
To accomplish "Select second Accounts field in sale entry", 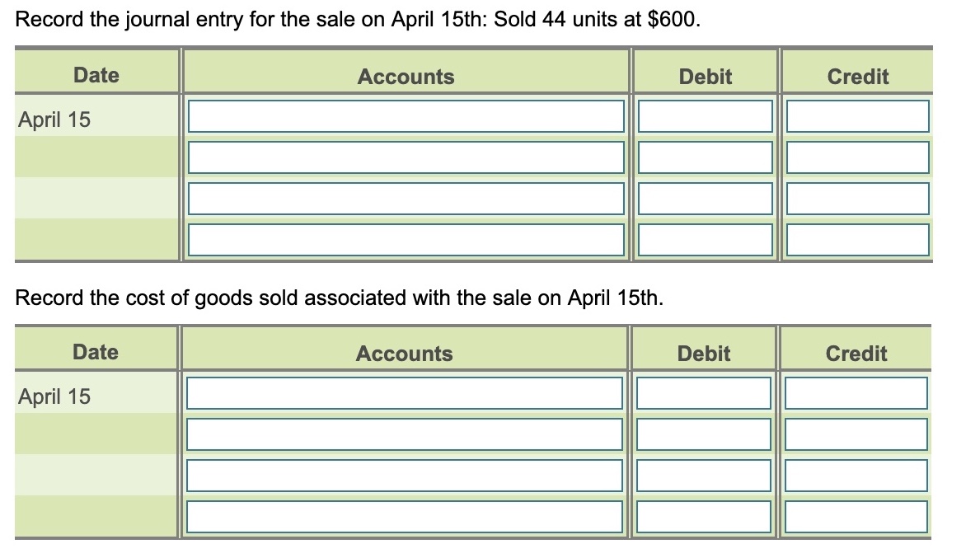I will [406, 157].
